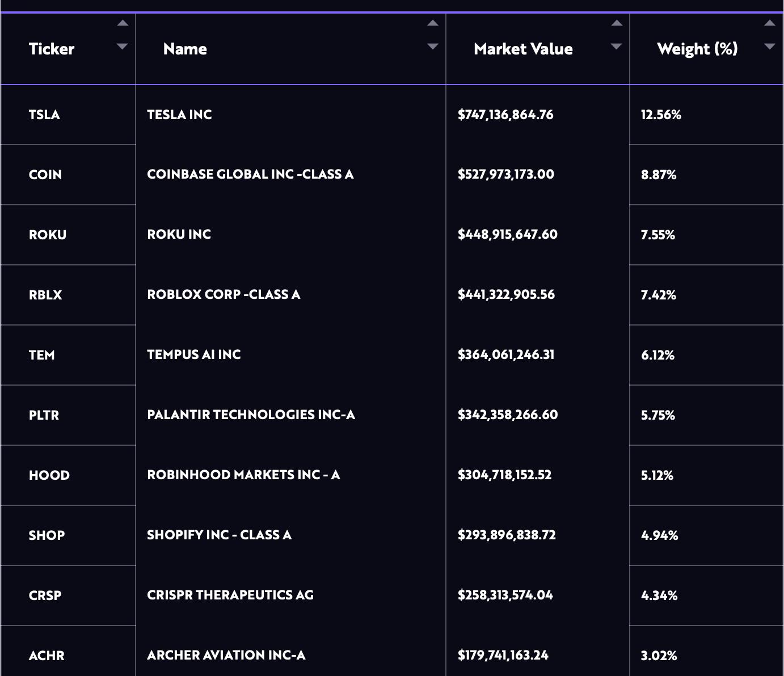Select the COIN ticker cell

(x=68, y=175)
